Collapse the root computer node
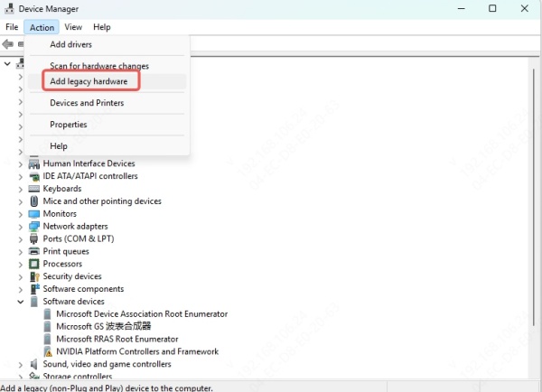Viewport: 542px width, 392px height. coord(7,63)
